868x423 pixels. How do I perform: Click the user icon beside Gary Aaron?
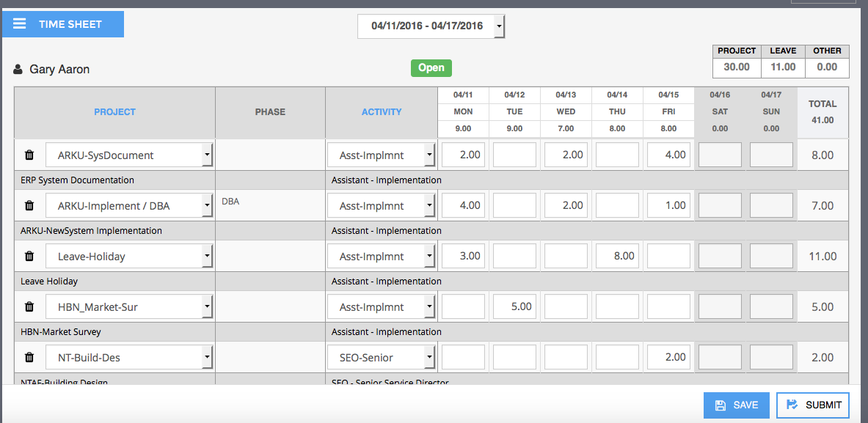(x=18, y=70)
